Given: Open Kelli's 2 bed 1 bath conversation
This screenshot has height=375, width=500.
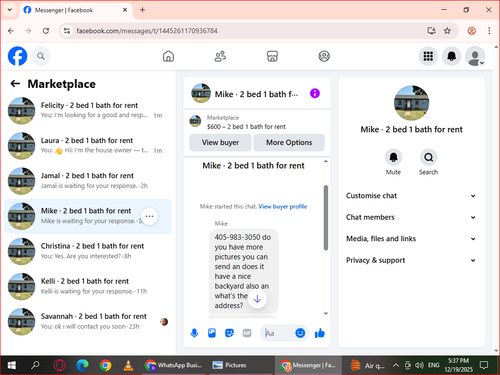Looking at the screenshot, I should coord(88,286).
